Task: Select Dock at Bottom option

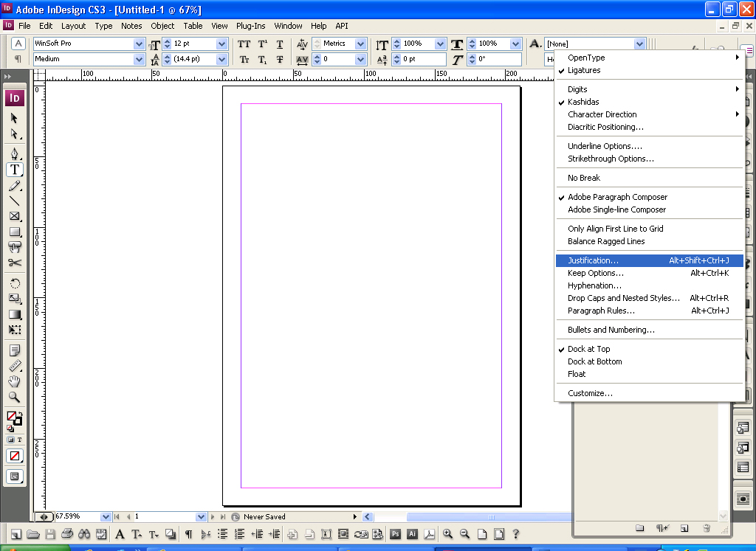Action: [594, 361]
